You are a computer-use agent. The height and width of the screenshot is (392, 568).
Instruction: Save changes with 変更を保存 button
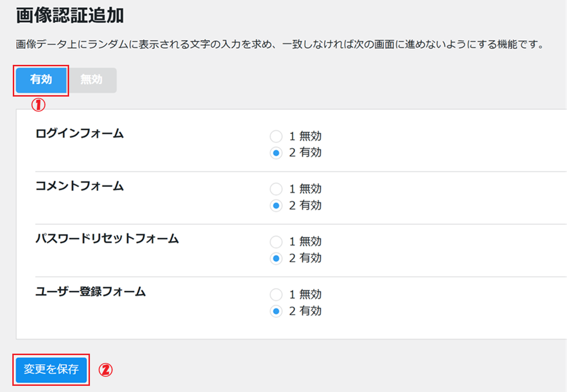coord(51,370)
